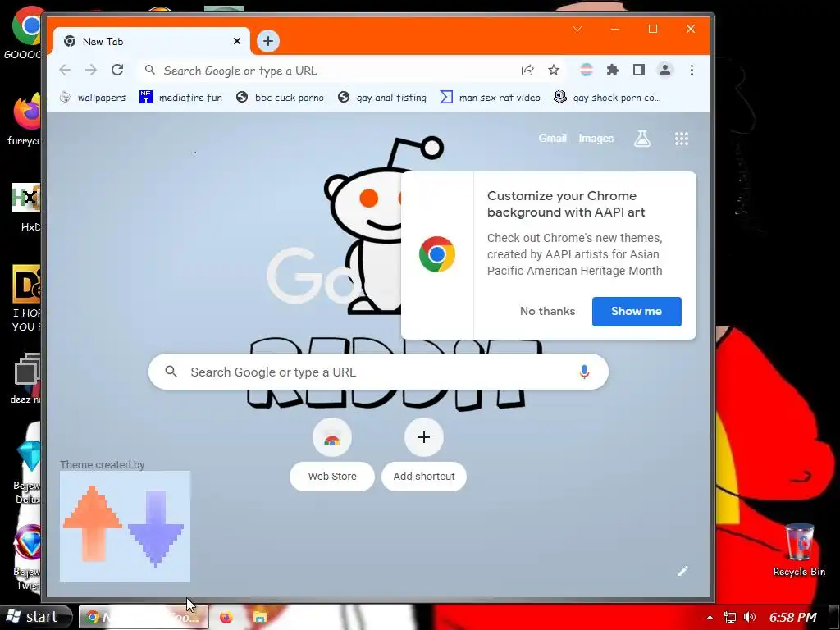The width and height of the screenshot is (840, 630).
Task: Open Images link on New Tab page
Action: (596, 138)
